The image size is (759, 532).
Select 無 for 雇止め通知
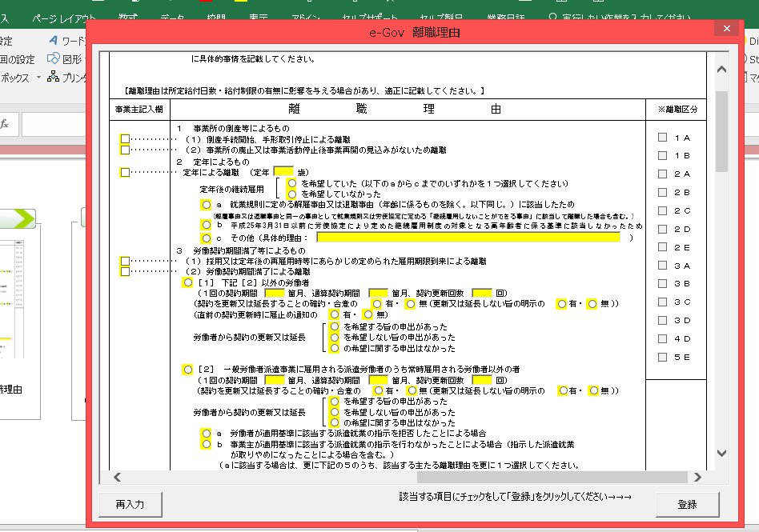click(367, 314)
